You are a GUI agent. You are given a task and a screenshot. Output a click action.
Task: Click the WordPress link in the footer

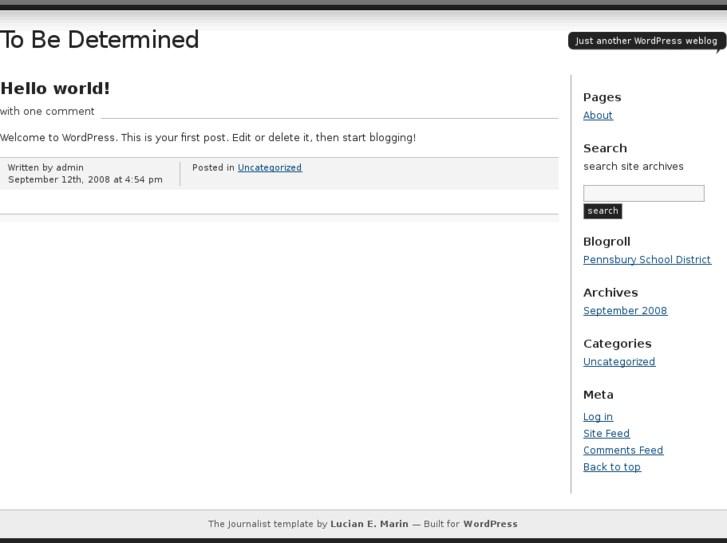tap(490, 524)
